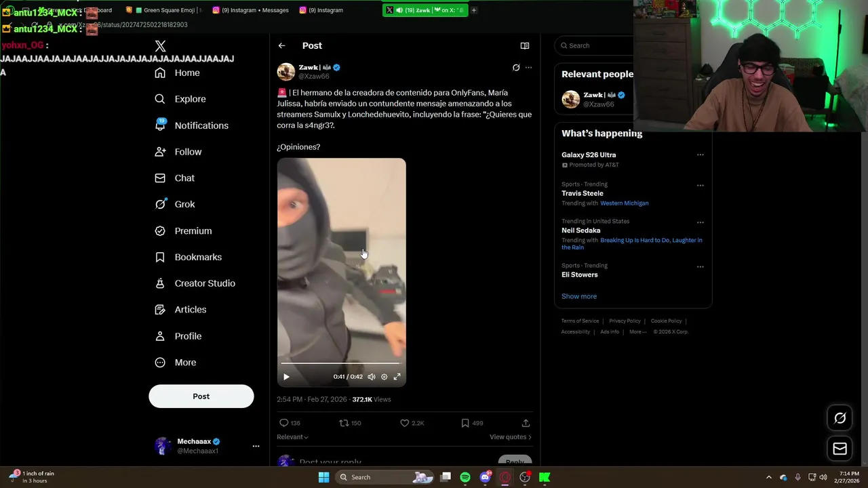Open Zawk's profile avatar on the post
The height and width of the screenshot is (488, 868).
click(x=286, y=72)
